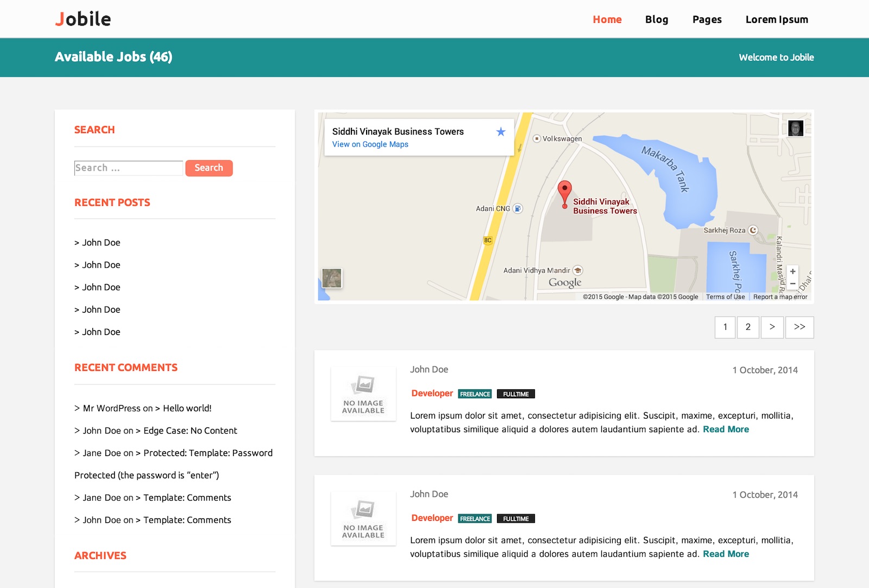Image resolution: width=869 pixels, height=588 pixels.
Task: Open the Pages navigation menu
Action: pyautogui.click(x=707, y=20)
